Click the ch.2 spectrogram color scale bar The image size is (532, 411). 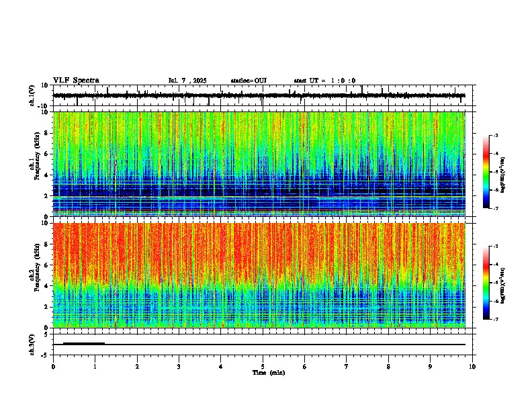[486, 283]
